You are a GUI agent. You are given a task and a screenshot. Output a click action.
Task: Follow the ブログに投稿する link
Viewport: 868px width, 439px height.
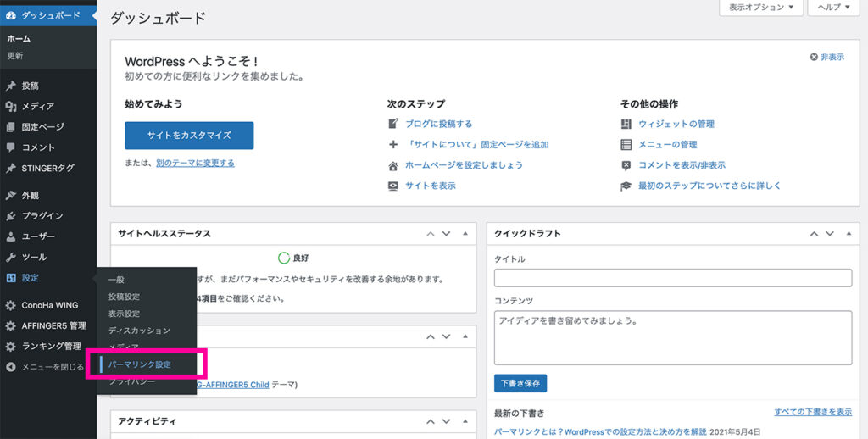point(439,124)
